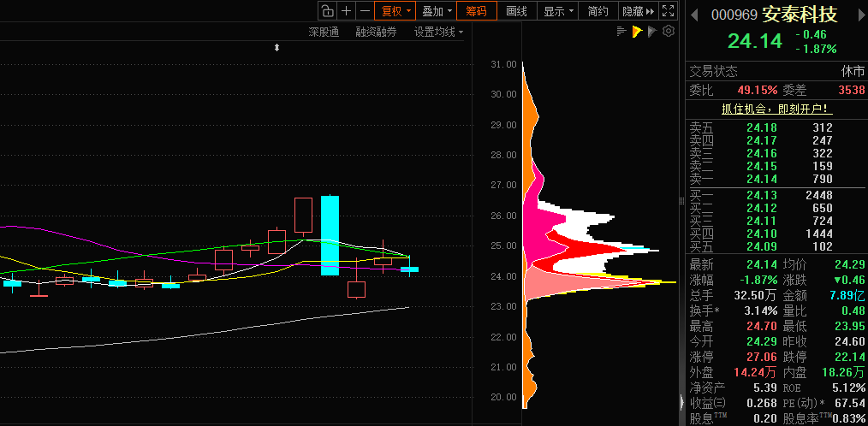Select 买五 row at 24.09
868x426 pixels.
click(x=776, y=246)
